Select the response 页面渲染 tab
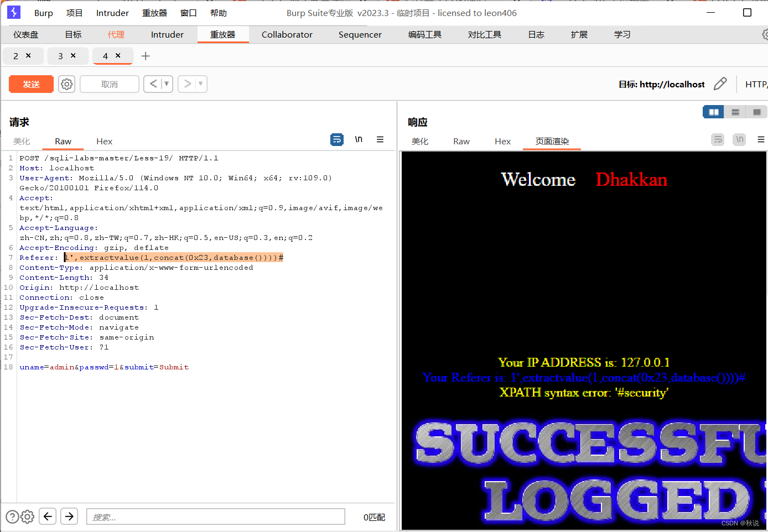The image size is (768, 532). 552,142
